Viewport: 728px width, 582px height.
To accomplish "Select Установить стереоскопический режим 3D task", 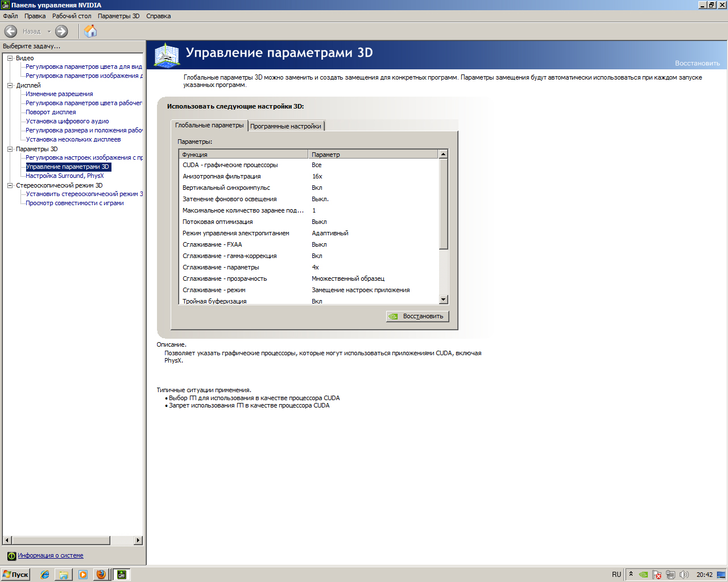I will pyautogui.click(x=84, y=194).
